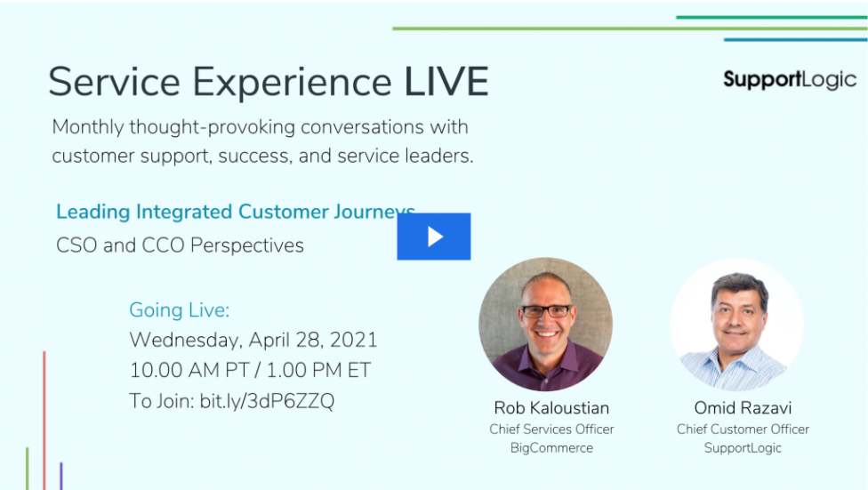Select the Chief Customer Officer title text
This screenshot has height=490, width=868.
(x=743, y=430)
